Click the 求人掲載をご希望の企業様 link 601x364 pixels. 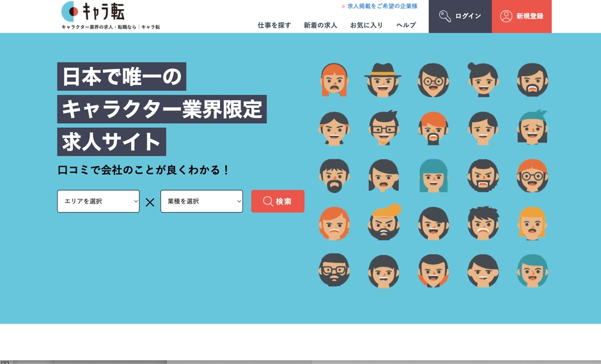(382, 6)
